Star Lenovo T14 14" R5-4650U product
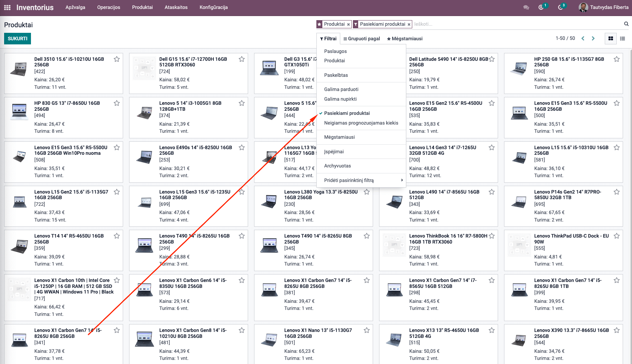This screenshot has height=364, width=632. pyautogui.click(x=117, y=236)
